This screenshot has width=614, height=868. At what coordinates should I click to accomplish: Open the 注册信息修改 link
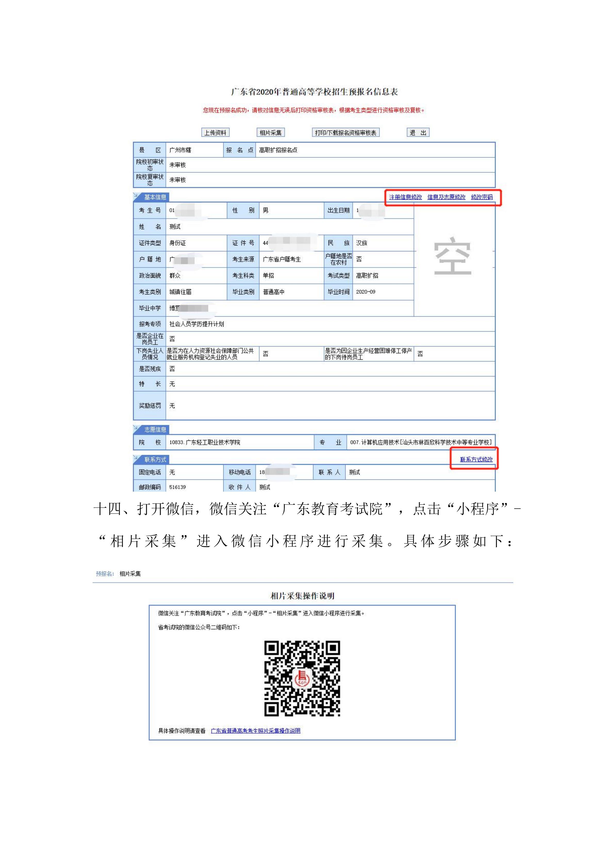click(405, 197)
